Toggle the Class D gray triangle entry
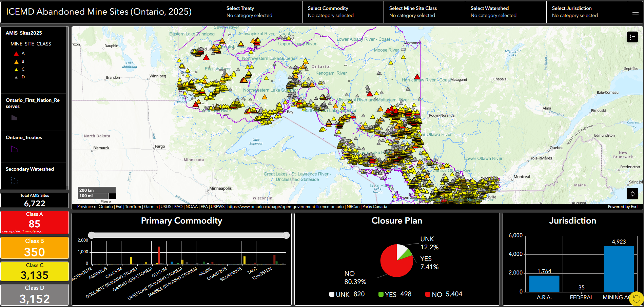The width and height of the screenshot is (644, 307). [16, 77]
